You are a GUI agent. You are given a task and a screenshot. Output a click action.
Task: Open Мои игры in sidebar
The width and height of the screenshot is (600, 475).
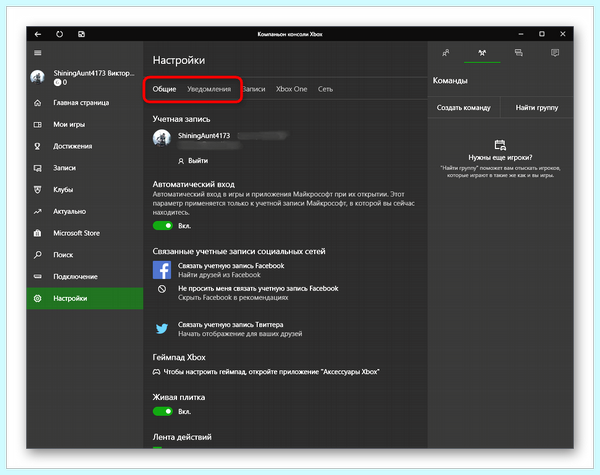coord(85,124)
